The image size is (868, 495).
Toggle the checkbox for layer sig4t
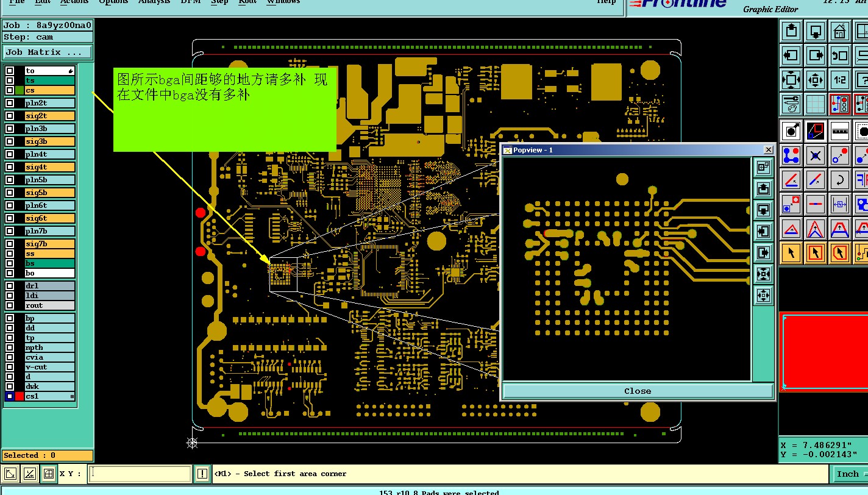tap(10, 167)
